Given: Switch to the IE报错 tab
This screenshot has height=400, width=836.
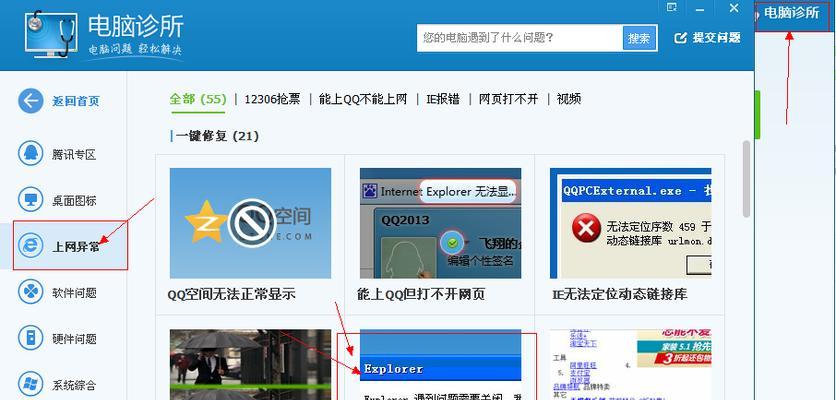Looking at the screenshot, I should pyautogui.click(x=443, y=99).
